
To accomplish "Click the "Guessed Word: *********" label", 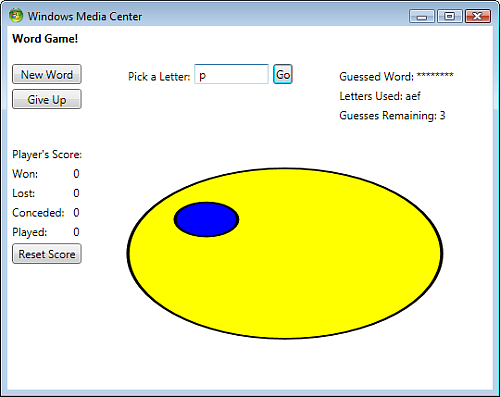I will pos(396,76).
